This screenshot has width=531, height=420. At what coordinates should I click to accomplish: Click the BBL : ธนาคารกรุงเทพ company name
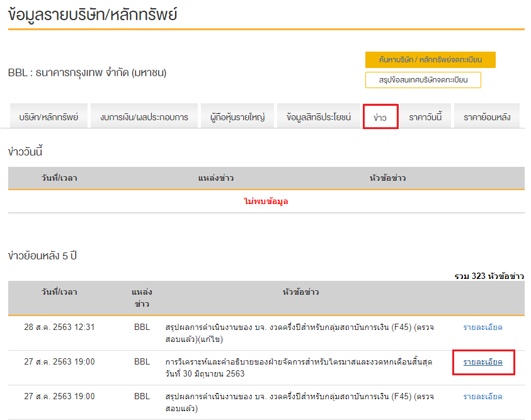88,73
